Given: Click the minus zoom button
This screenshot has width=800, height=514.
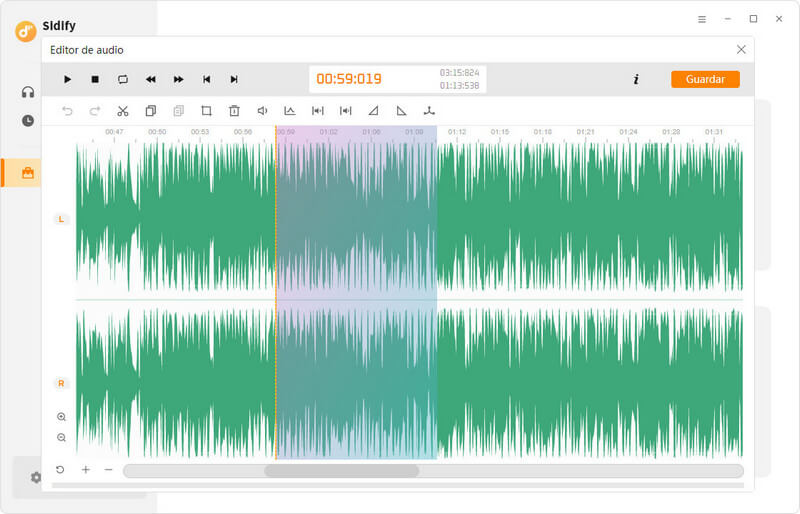Looking at the screenshot, I should click(x=108, y=470).
